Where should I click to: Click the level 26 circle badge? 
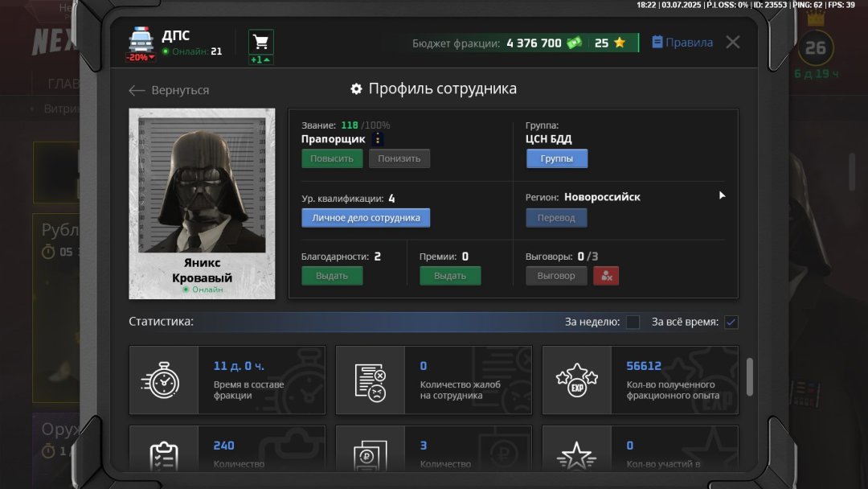pyautogui.click(x=816, y=48)
